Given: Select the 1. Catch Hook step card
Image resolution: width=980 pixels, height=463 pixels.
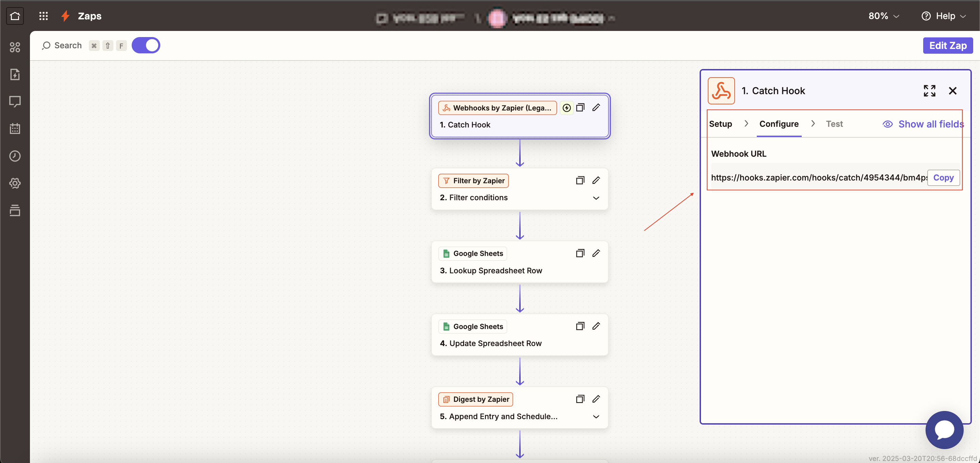Looking at the screenshot, I should pyautogui.click(x=520, y=116).
